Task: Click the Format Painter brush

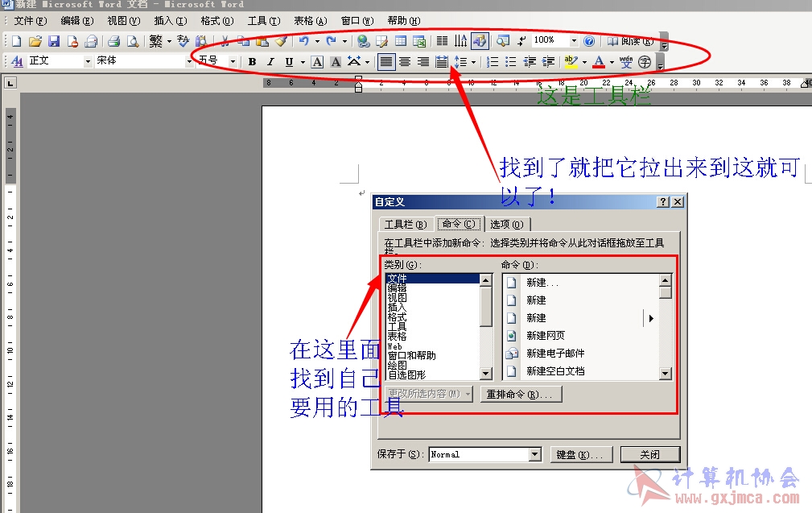Action: pyautogui.click(x=281, y=41)
